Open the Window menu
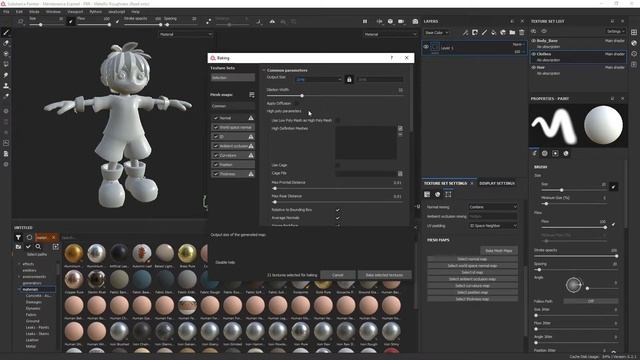The height and width of the screenshot is (360, 640). pyautogui.click(x=53, y=12)
